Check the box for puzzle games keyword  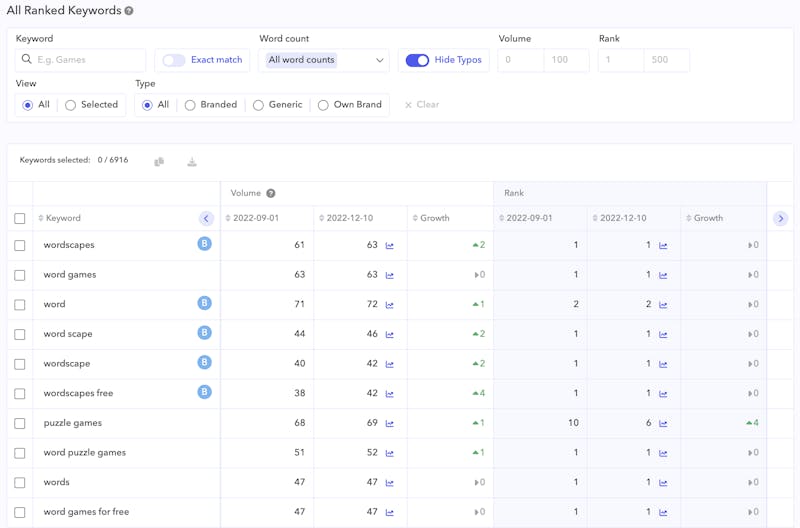pyautogui.click(x=20, y=423)
